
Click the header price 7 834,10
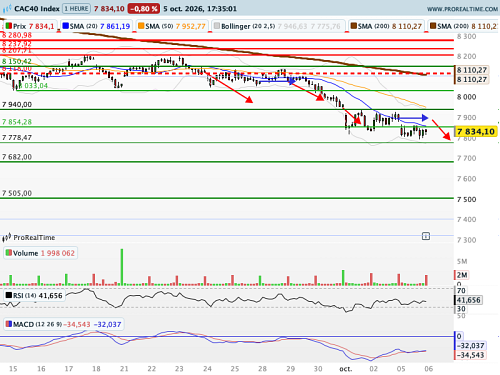(109, 8)
